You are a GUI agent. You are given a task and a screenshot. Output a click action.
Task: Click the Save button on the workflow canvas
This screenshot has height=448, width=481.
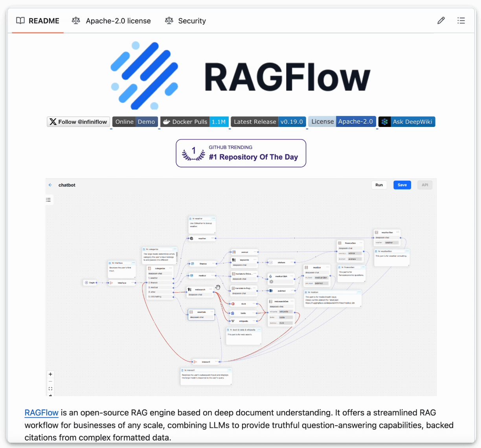click(402, 185)
